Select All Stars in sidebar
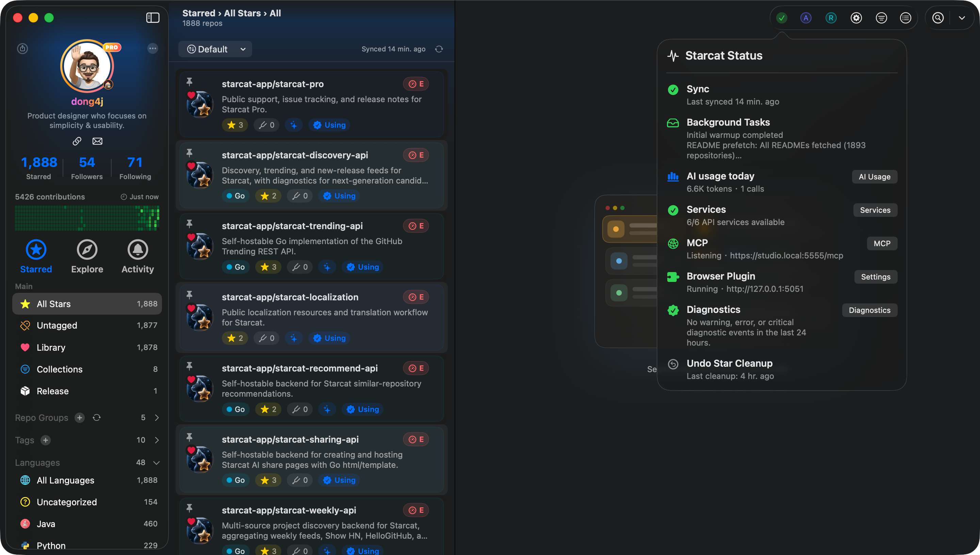980x555 pixels. tap(87, 304)
